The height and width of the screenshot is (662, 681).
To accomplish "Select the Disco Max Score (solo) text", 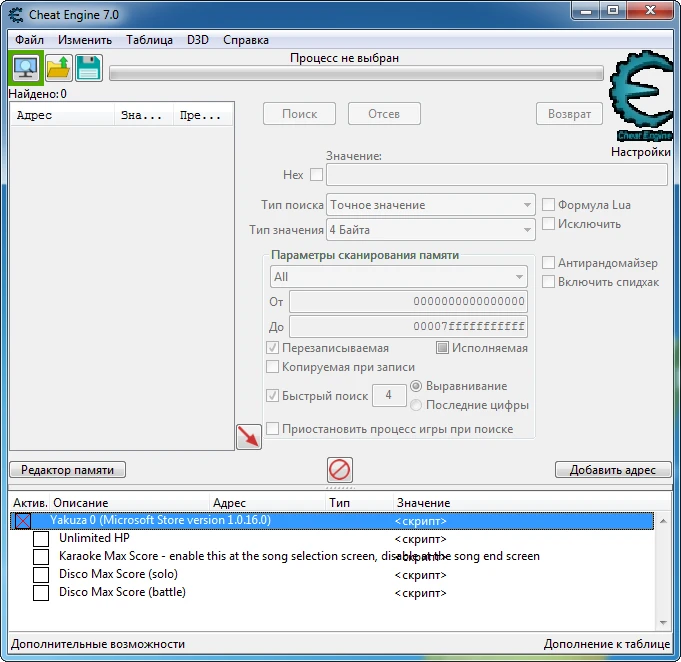I will [x=118, y=574].
